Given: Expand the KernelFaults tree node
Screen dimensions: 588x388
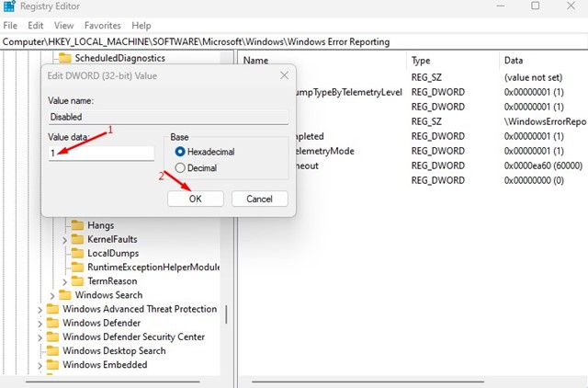Looking at the screenshot, I should [64, 239].
